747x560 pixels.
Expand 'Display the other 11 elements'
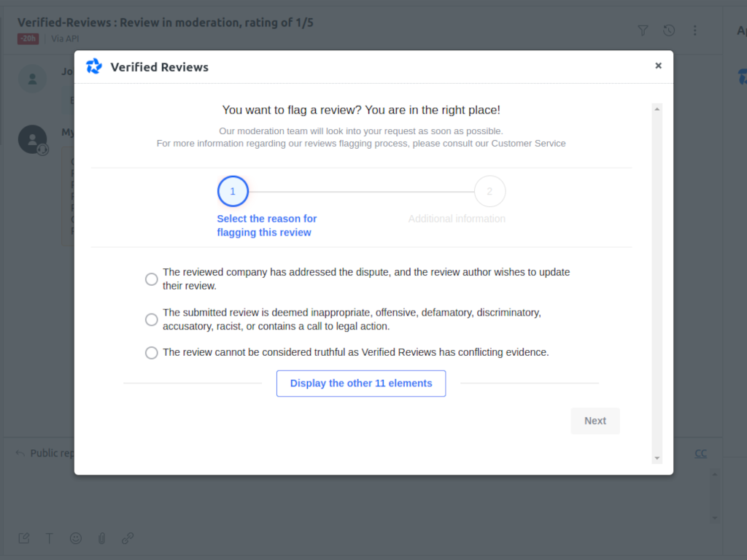[361, 384]
